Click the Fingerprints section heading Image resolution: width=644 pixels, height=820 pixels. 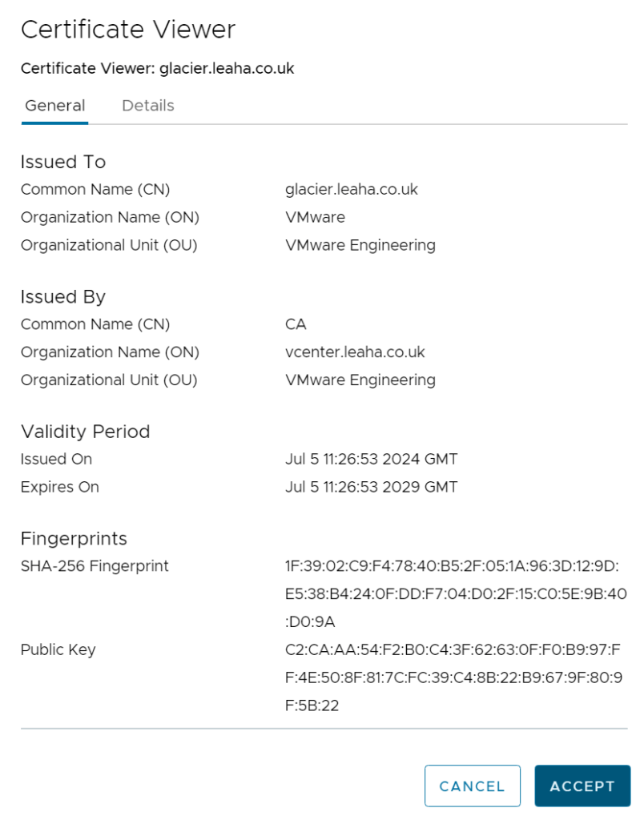74,539
